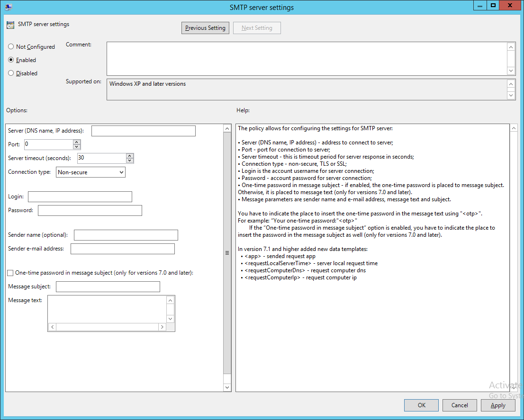Increase Server timeout with up arrow
The height and width of the screenshot is (420, 524).
[130, 156]
